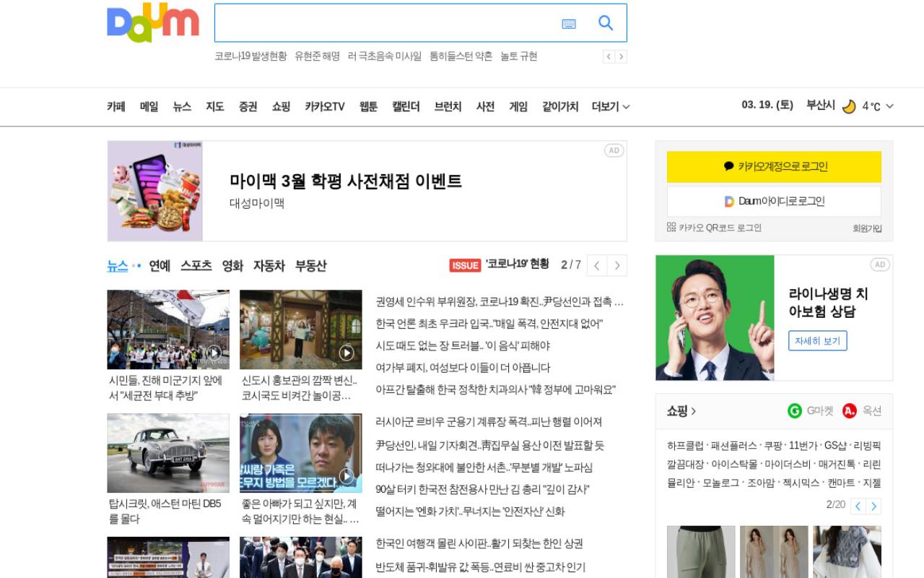Read headline 러시아군 르비우 군용기 계류장 폭격
This screenshot has width=924, height=578.
[x=489, y=422]
